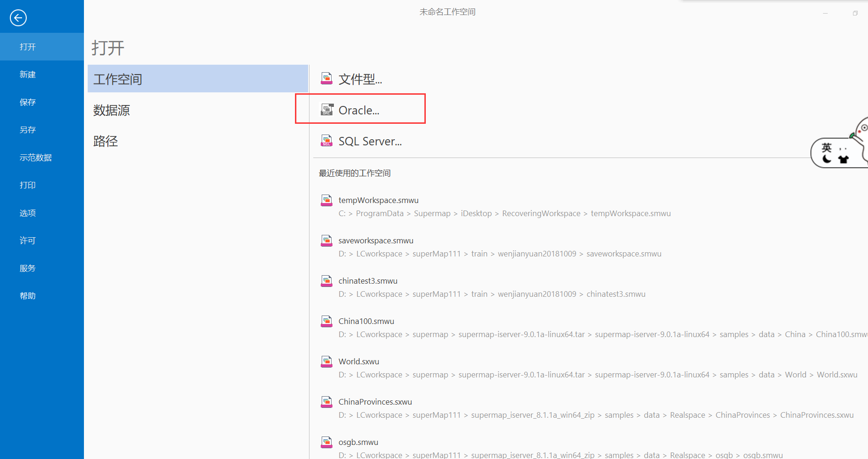Click the path text under chinatest3.smwu
Screen dimensions: 868x459
coord(492,294)
